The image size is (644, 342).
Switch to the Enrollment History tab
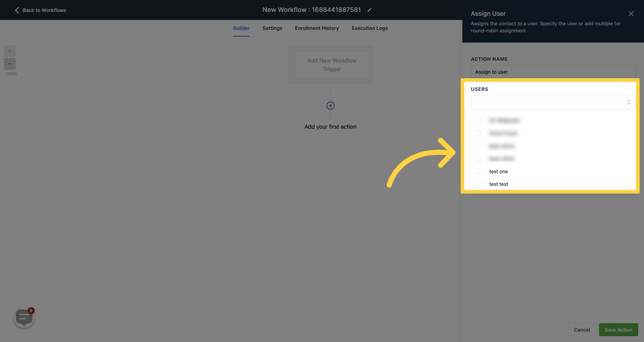tap(317, 28)
